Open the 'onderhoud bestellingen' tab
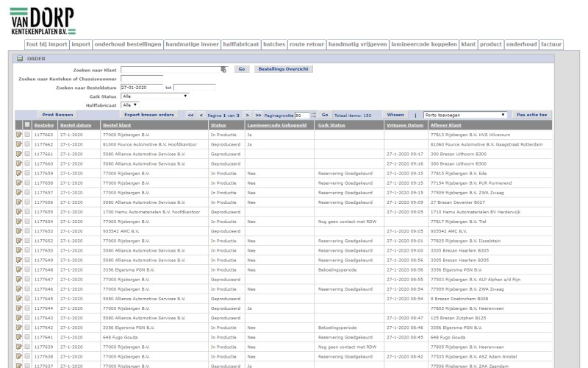Image resolution: width=588 pixels, height=368 pixels. [127, 44]
